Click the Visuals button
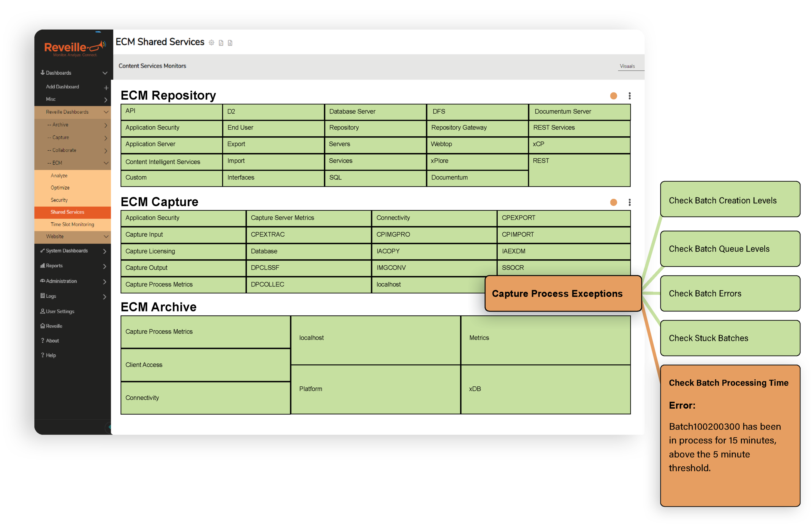This screenshot has height=525, width=812. tap(628, 66)
